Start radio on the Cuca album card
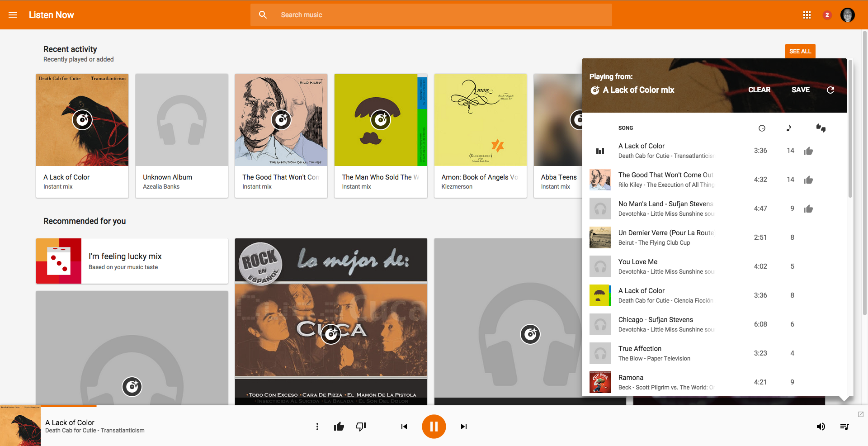868x446 pixels. pyautogui.click(x=331, y=334)
